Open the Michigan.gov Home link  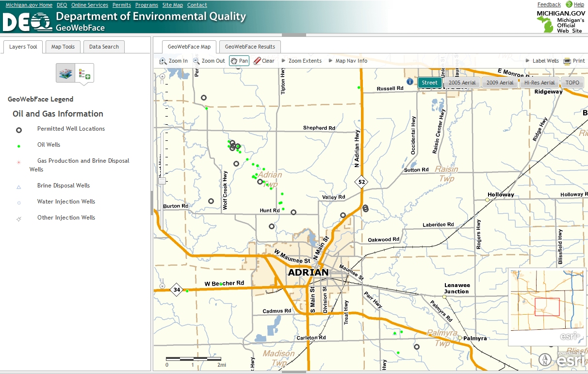tap(29, 5)
